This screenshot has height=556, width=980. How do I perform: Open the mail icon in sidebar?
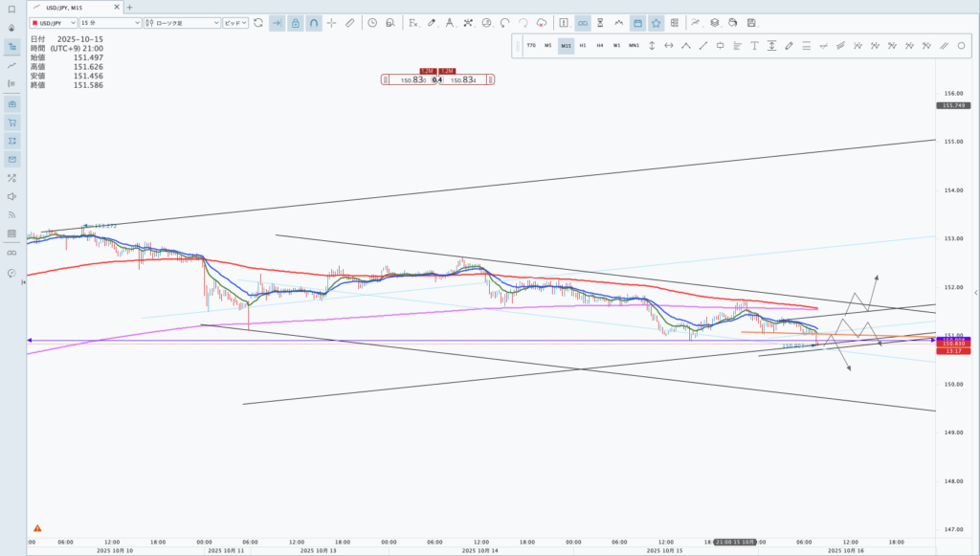tap(11, 159)
